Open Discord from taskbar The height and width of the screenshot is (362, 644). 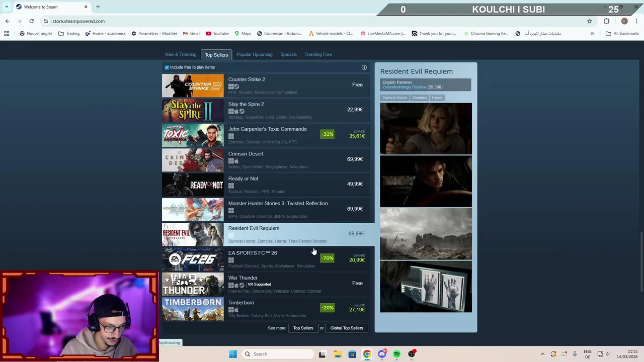(382, 354)
